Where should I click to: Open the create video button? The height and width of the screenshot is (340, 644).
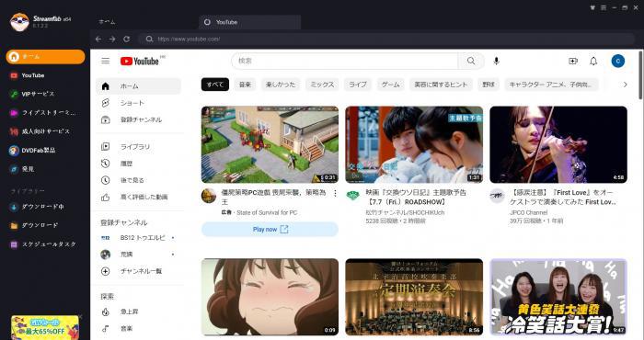(x=573, y=62)
